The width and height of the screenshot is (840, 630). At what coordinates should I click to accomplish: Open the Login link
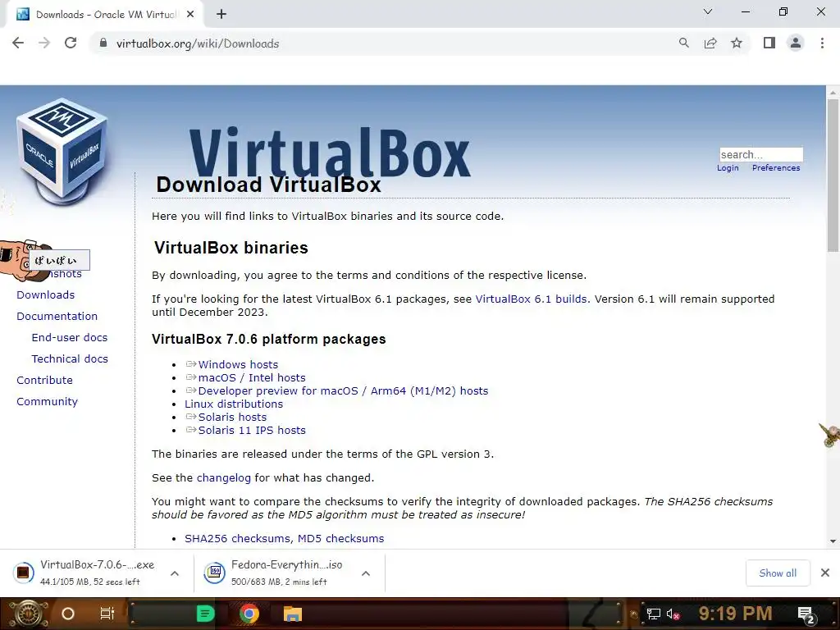728,167
